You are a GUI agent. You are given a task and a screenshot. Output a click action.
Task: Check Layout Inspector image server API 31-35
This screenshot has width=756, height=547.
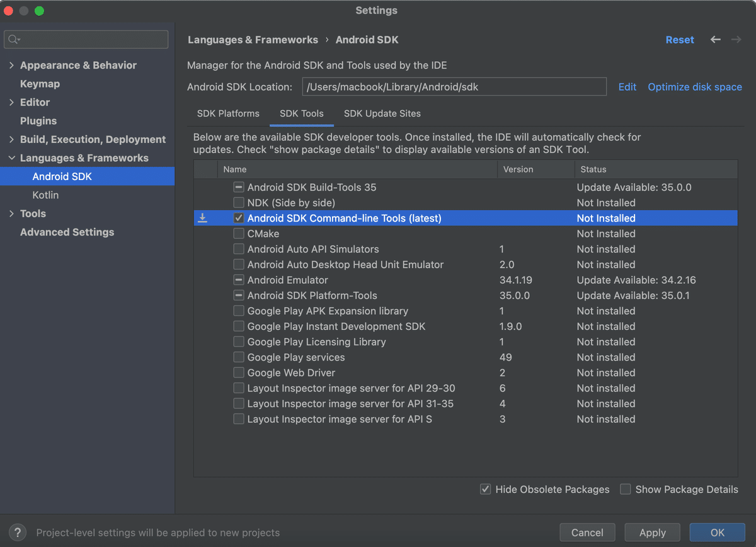(x=239, y=403)
